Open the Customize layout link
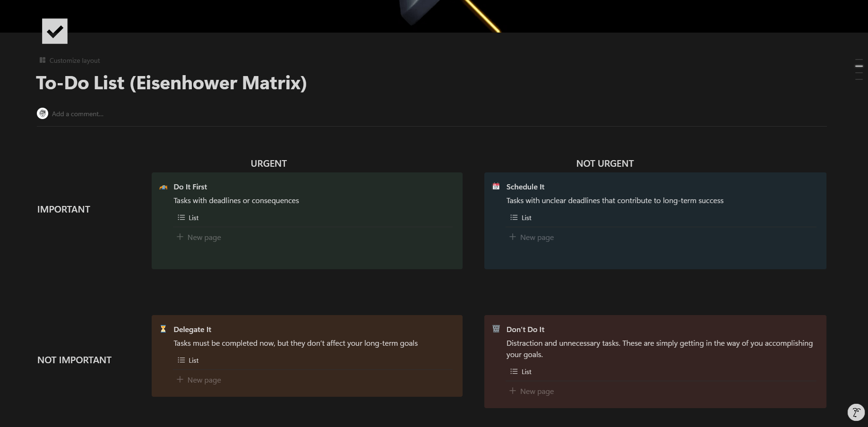Viewport: 868px width, 427px height. click(75, 60)
